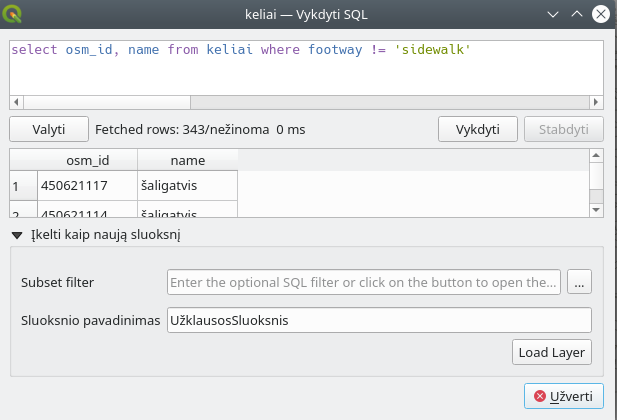Click cell 450621117 in results
The width and height of the screenshot is (617, 420).
click(x=87, y=185)
